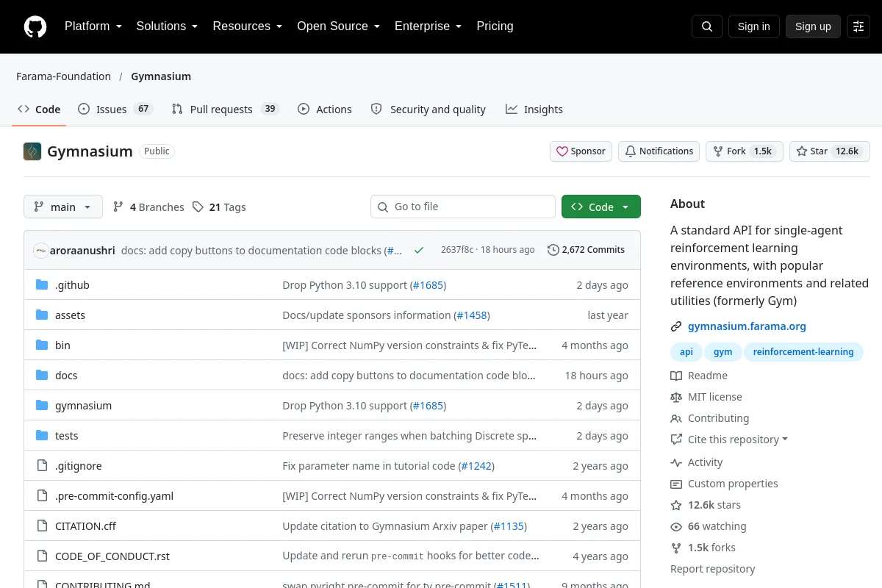Open the Platform dropdown menu
The height and width of the screenshot is (588, 882).
pos(93,26)
